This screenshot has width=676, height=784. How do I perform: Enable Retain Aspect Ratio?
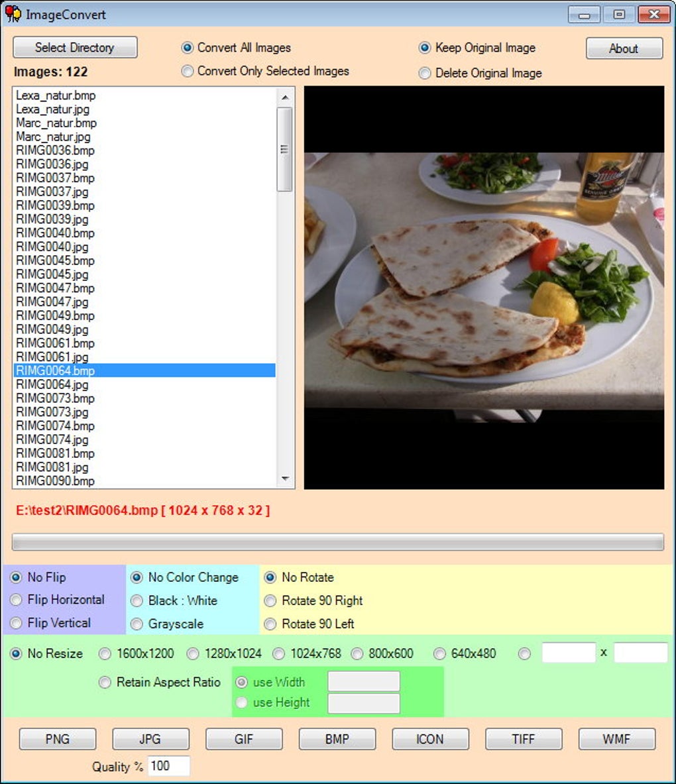(x=105, y=682)
